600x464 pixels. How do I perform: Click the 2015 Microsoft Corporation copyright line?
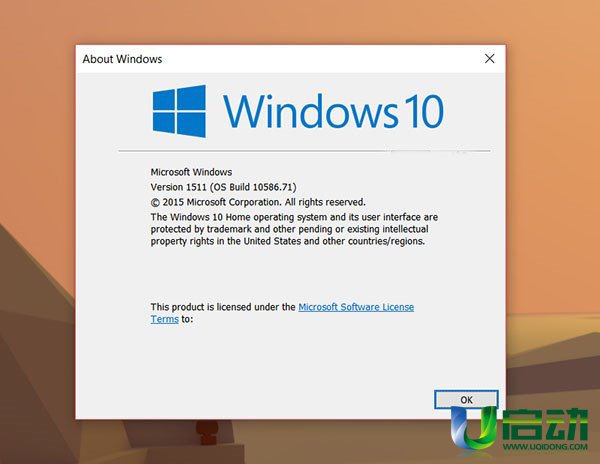pyautogui.click(x=258, y=202)
